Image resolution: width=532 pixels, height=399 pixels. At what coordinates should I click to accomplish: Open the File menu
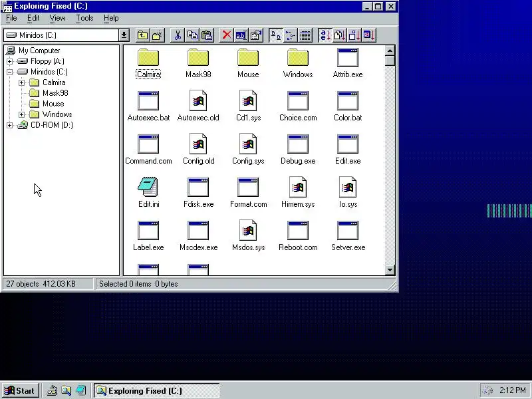click(11, 19)
